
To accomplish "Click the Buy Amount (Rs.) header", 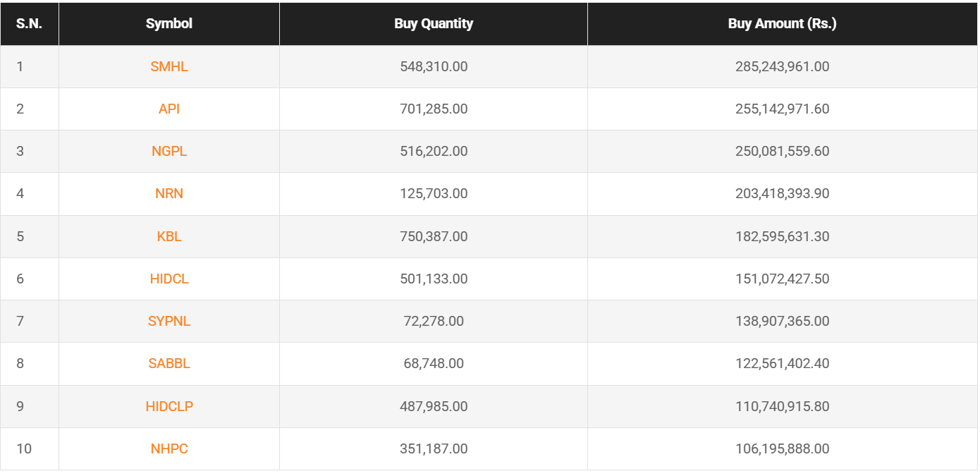I will (782, 24).
